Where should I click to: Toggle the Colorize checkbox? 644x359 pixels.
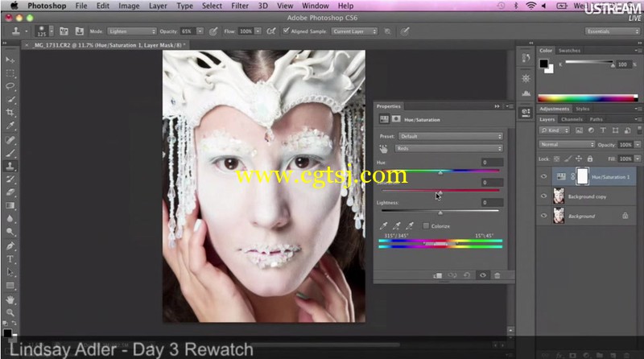click(426, 226)
